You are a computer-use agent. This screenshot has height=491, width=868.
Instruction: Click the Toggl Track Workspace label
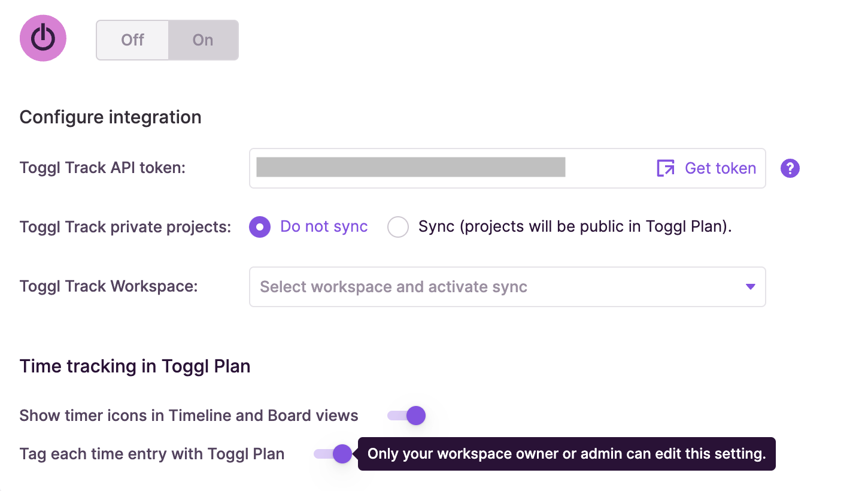(109, 286)
